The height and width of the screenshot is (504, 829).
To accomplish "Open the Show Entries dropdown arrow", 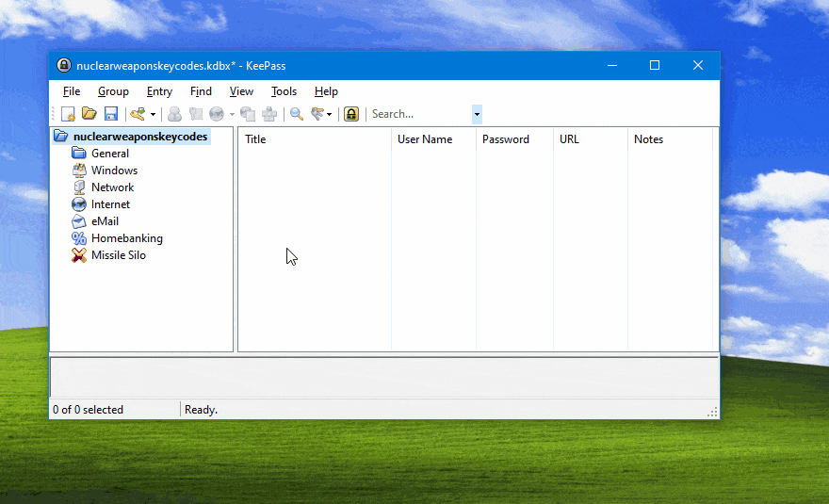I will 330,114.
